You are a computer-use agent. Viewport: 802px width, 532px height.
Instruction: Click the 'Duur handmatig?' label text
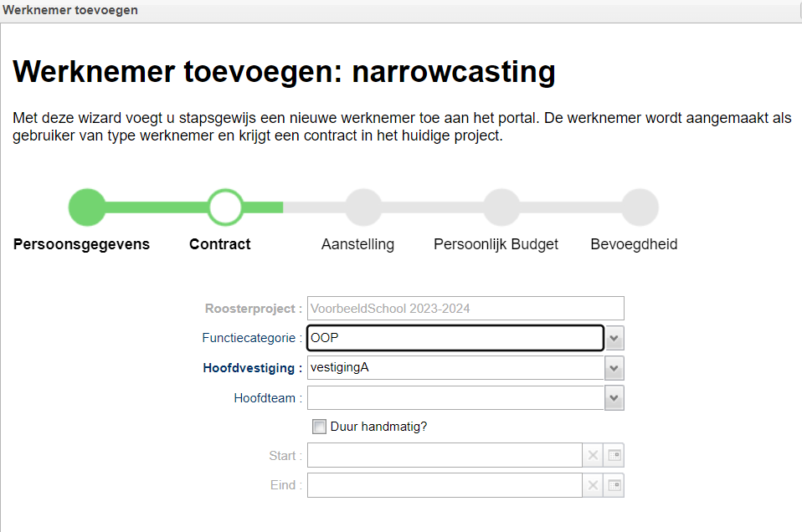378,427
